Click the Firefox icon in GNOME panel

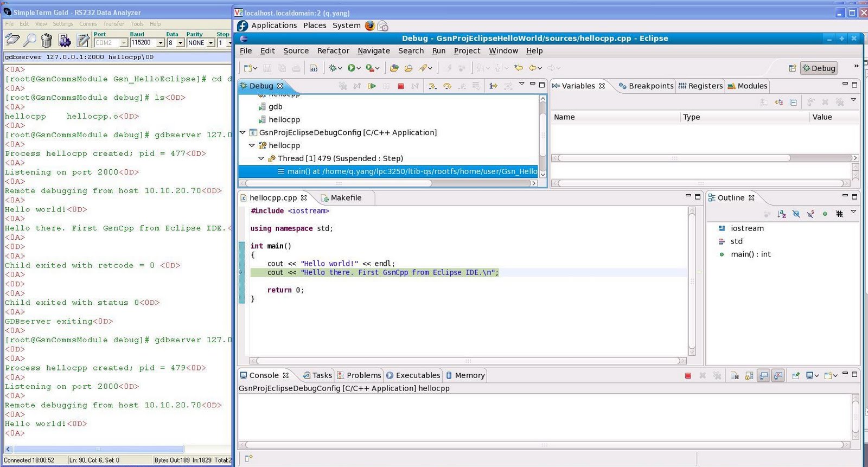pyautogui.click(x=370, y=25)
